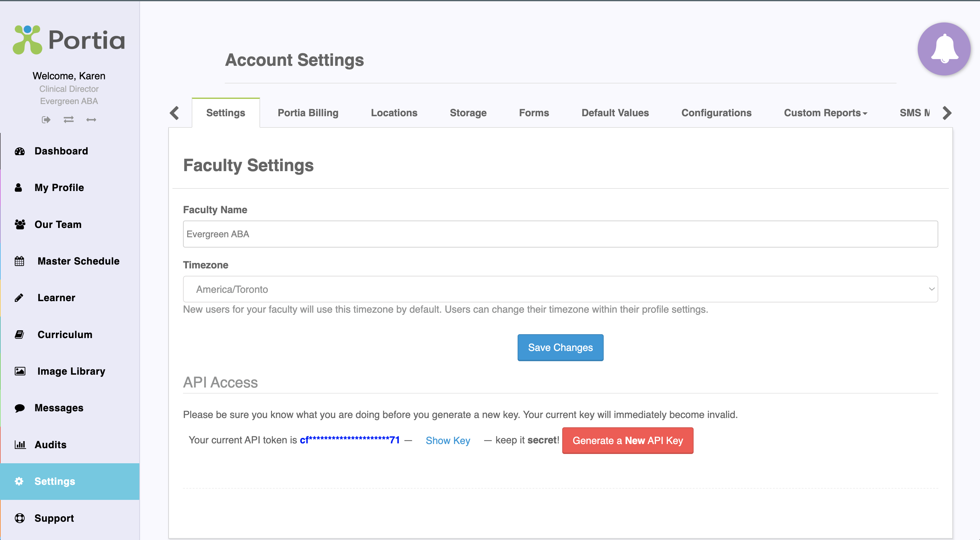This screenshot has width=980, height=540.
Task: Open Audits chart item in the sidebar
Action: pyautogui.click(x=50, y=445)
